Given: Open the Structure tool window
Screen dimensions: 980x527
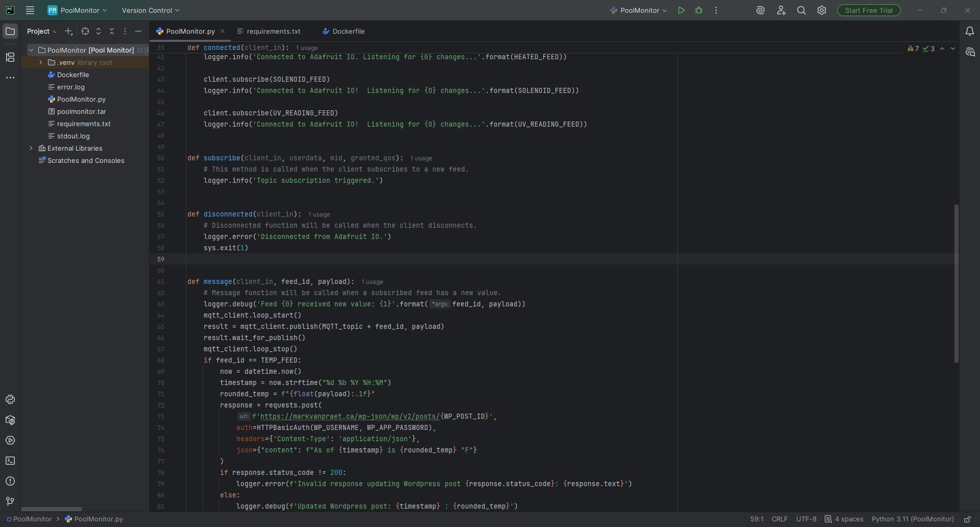Looking at the screenshot, I should click(10, 57).
